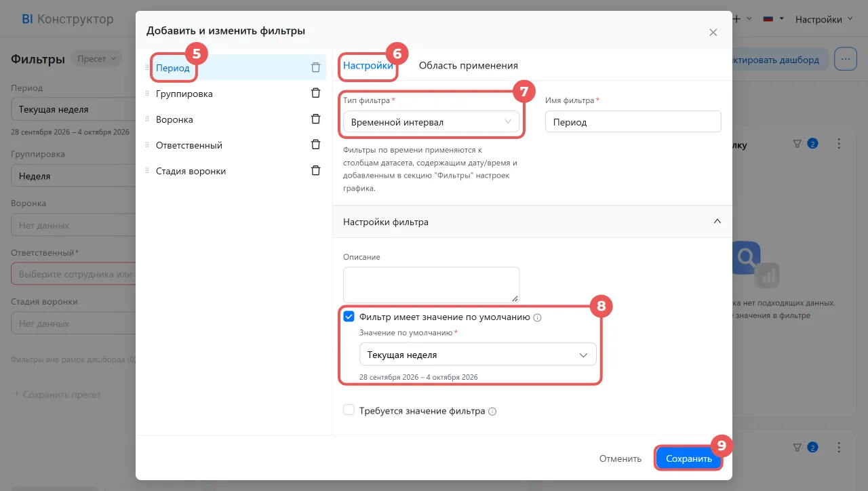Enable the Требуется значение фильтра checkbox
The image size is (868, 491).
point(349,410)
